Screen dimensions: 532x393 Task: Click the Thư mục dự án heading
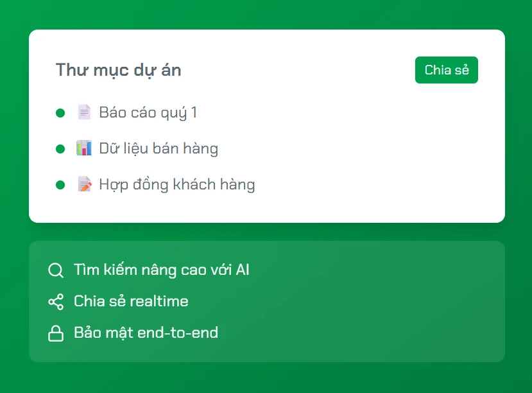click(x=119, y=69)
